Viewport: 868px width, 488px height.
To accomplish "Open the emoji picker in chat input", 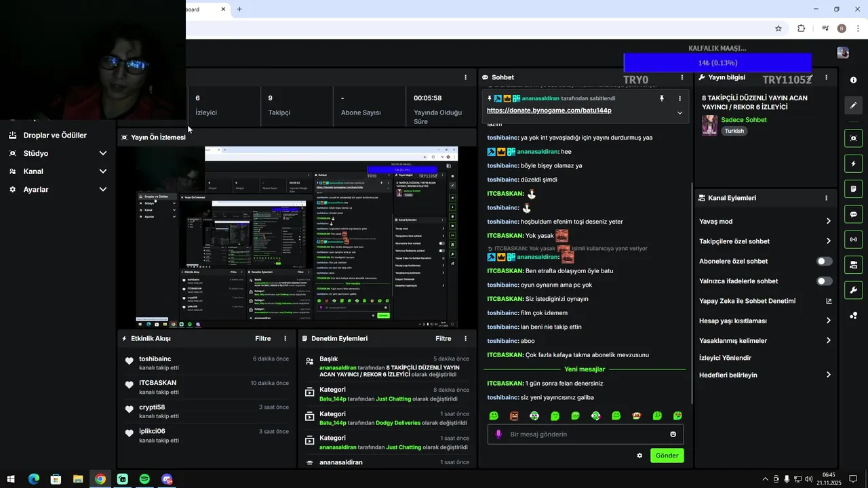I will click(x=673, y=434).
